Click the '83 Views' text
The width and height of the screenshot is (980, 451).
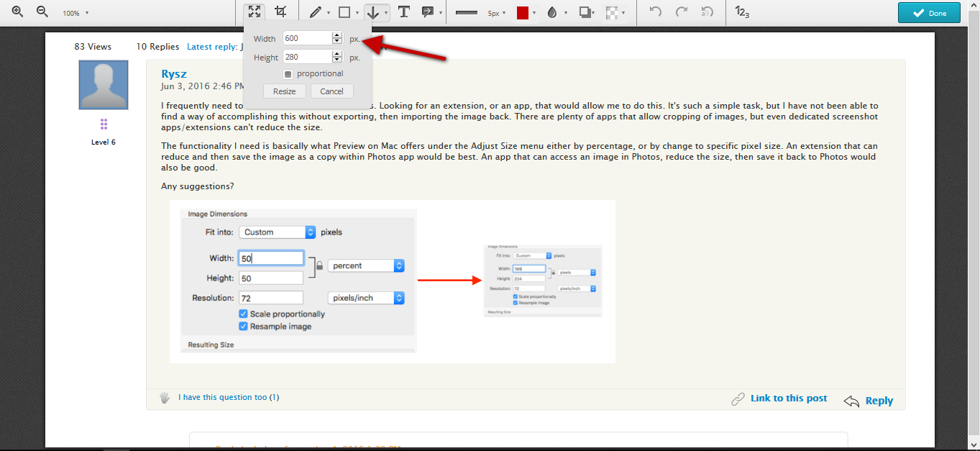pos(93,47)
